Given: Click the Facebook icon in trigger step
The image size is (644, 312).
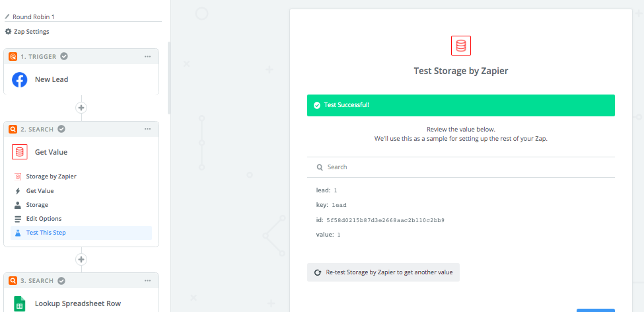Looking at the screenshot, I should pyautogui.click(x=20, y=80).
